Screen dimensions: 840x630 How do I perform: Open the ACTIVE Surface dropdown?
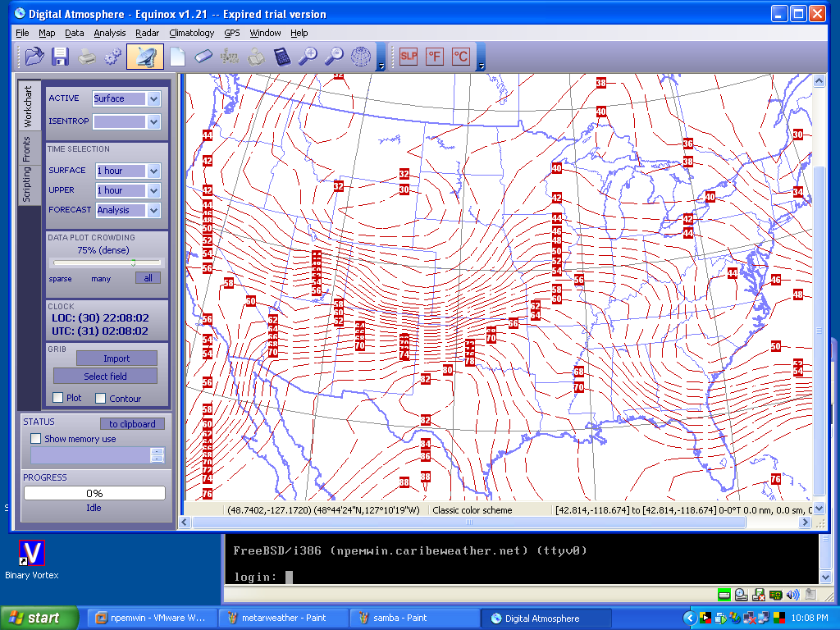coord(153,98)
